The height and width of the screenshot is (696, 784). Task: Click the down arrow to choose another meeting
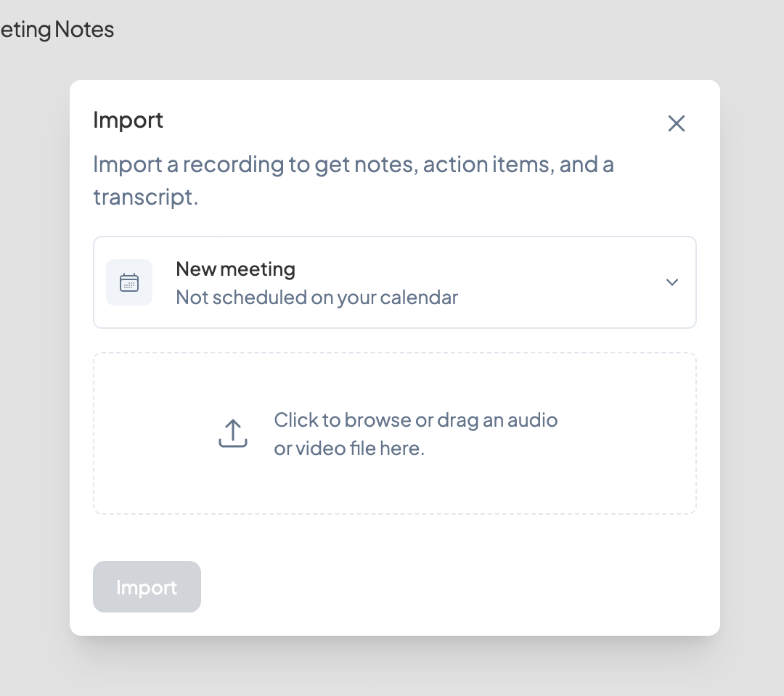pos(671,282)
